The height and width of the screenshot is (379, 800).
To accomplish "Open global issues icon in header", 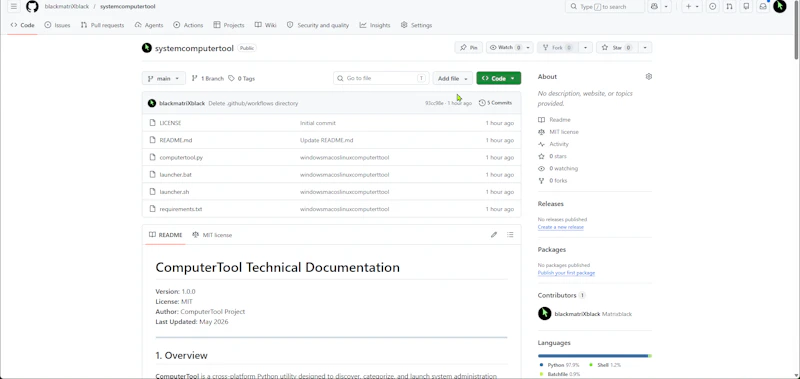I will [713, 7].
